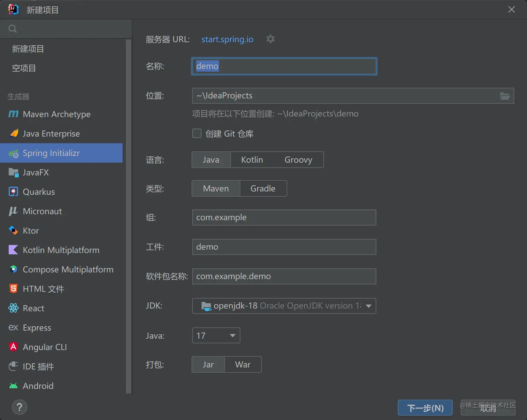Click the 取消 cancel button

488,407
